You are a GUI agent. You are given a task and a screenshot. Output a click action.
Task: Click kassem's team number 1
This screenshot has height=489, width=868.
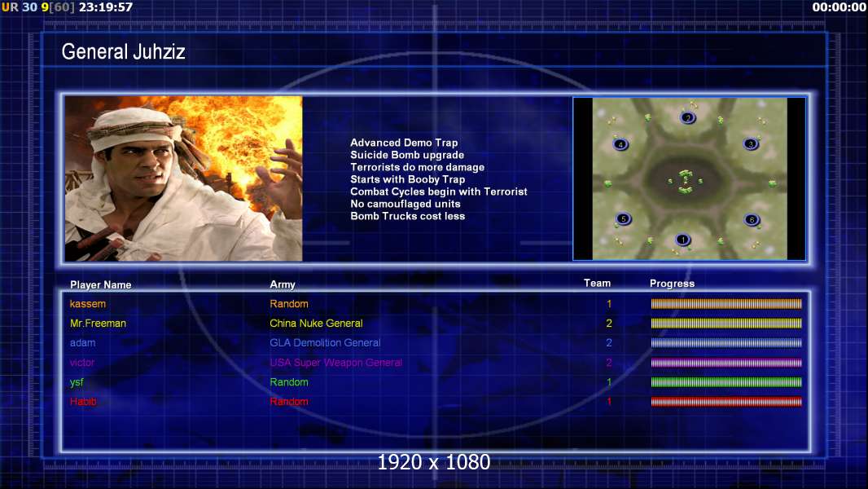(x=609, y=303)
